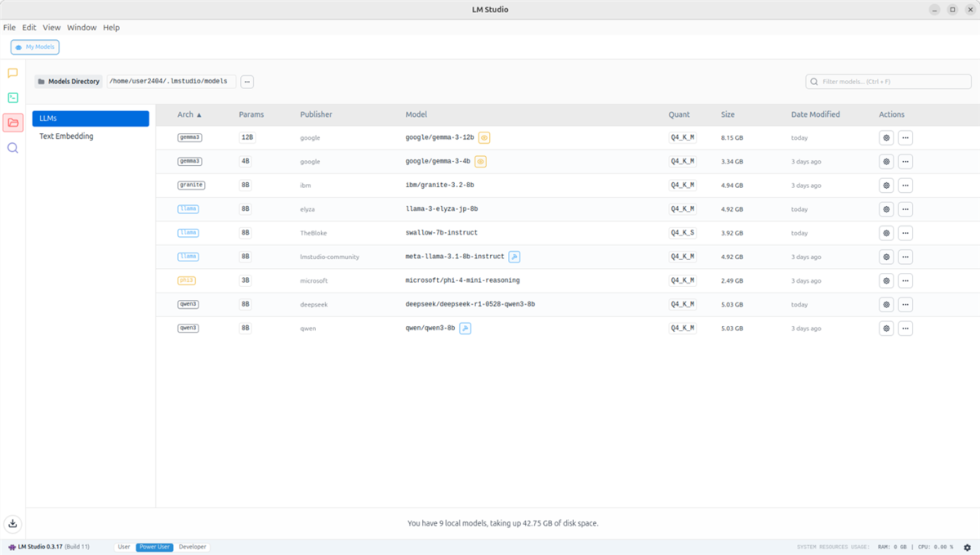Open the Window menu
Viewport: 980px width, 555px height.
(82, 27)
